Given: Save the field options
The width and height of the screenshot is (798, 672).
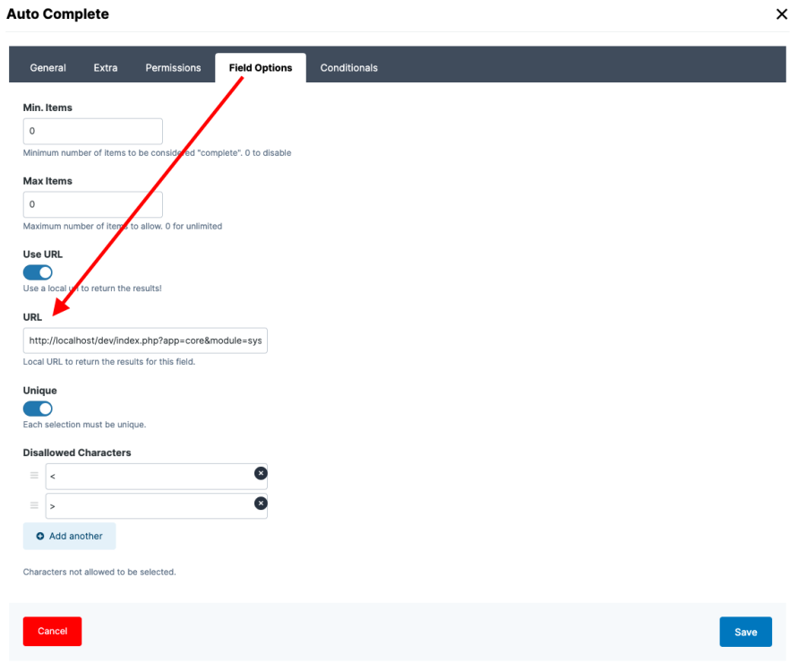Looking at the screenshot, I should 745,632.
